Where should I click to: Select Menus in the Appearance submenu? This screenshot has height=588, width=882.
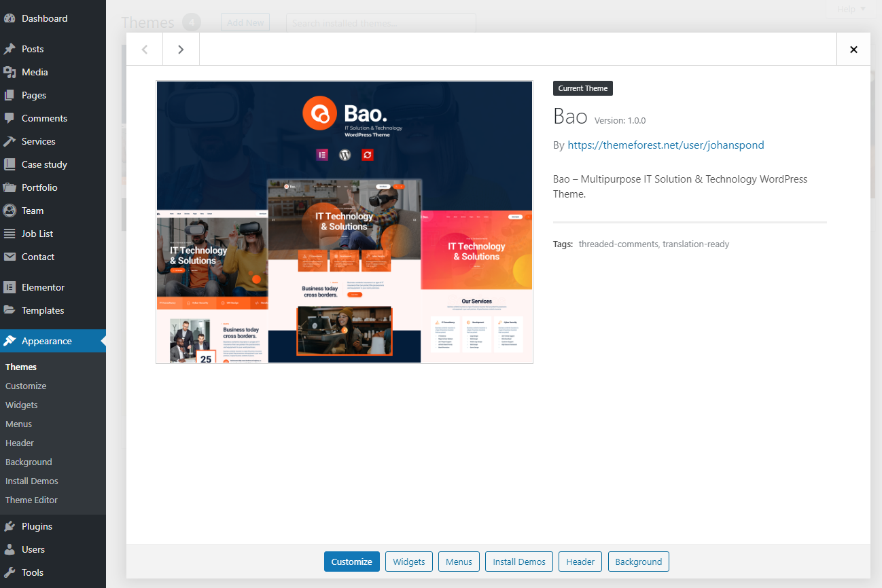(19, 424)
